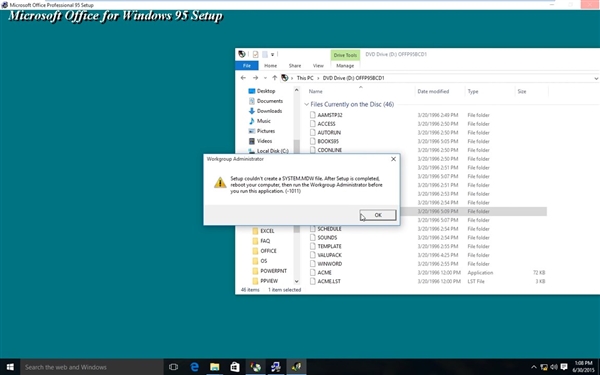Close the Workgroup Administrator dialog
The width and height of the screenshot is (600, 375).
pos(393,159)
